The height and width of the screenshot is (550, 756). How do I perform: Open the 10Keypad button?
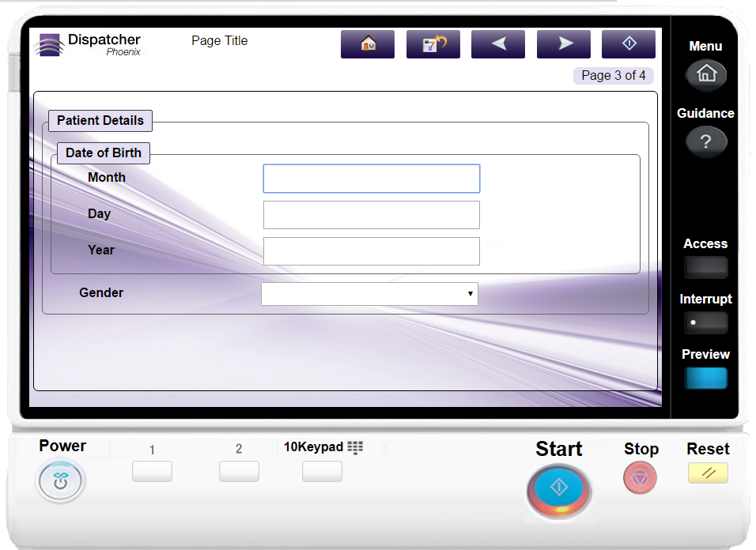click(322, 472)
